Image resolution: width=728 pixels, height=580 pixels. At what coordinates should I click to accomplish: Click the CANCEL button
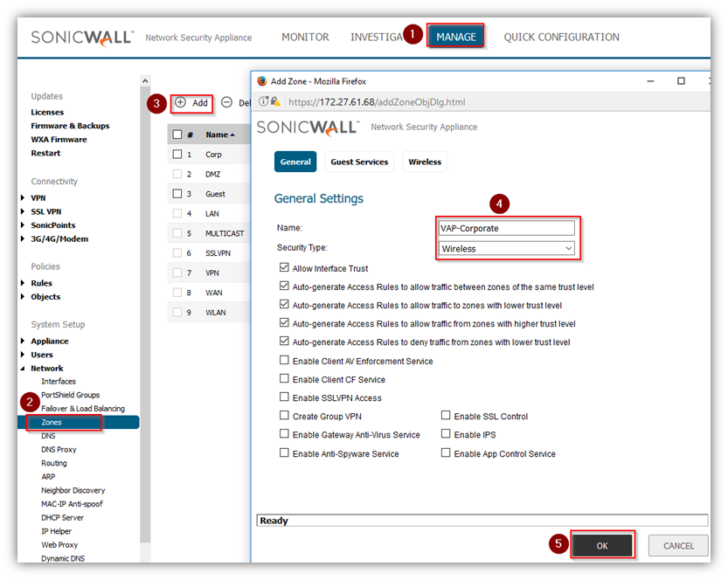(x=678, y=545)
